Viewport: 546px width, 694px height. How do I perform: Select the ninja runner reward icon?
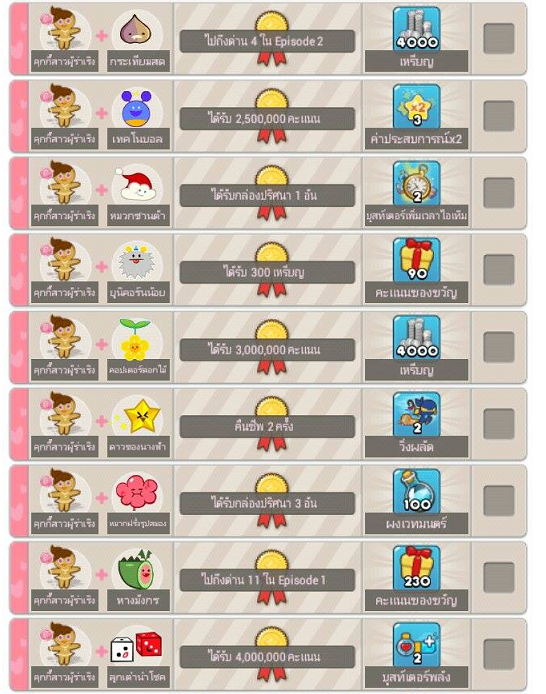416,414
